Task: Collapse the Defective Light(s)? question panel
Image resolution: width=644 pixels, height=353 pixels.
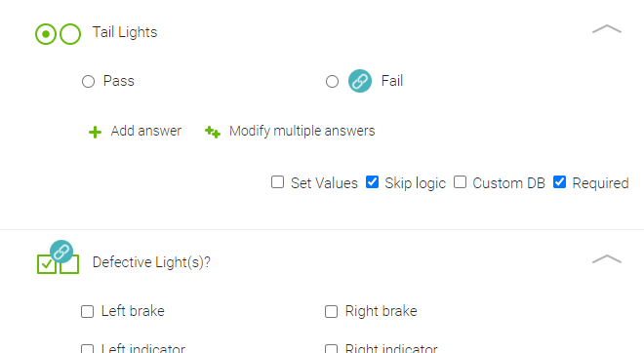Action: click(x=607, y=259)
